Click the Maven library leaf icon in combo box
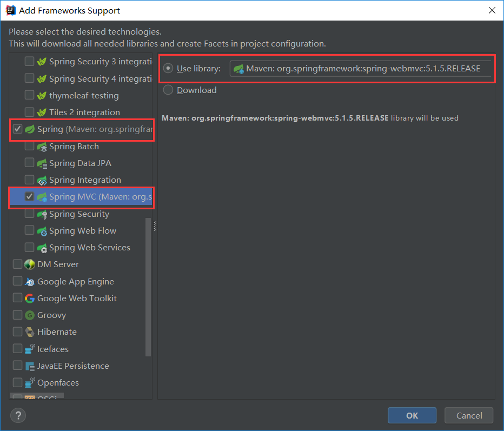Screen dimensions: 504x431 pos(238,69)
